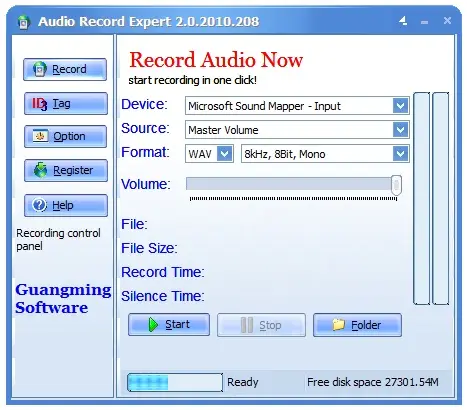Click the Volume slider handle

click(x=396, y=185)
